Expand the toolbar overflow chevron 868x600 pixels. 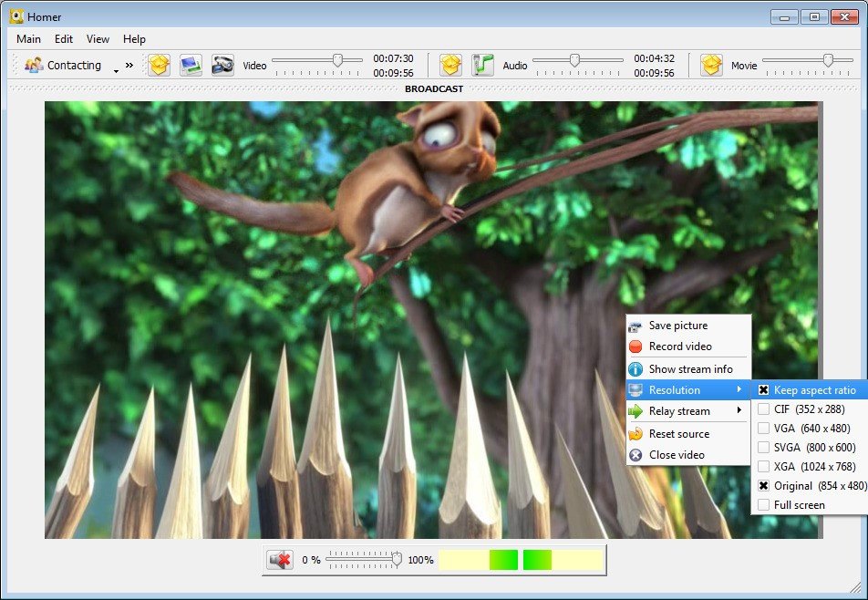(x=129, y=65)
